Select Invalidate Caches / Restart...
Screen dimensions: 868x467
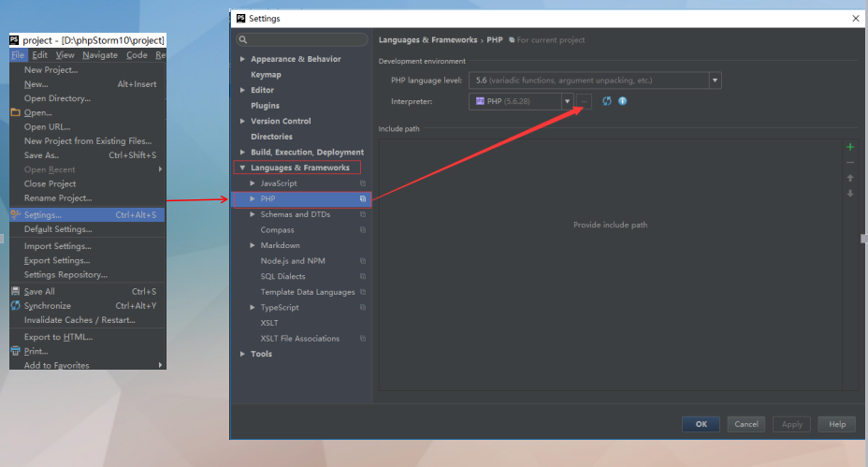click(x=88, y=320)
